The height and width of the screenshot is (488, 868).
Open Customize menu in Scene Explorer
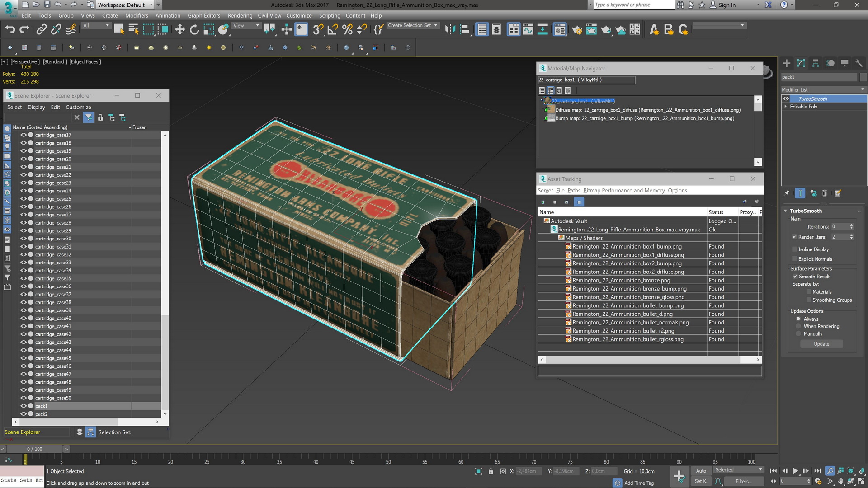tap(78, 107)
